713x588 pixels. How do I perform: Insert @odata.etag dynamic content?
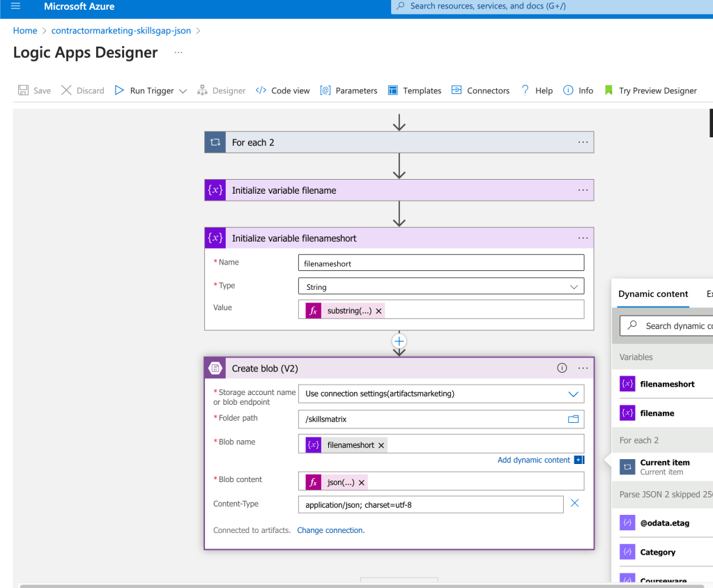click(x=666, y=523)
